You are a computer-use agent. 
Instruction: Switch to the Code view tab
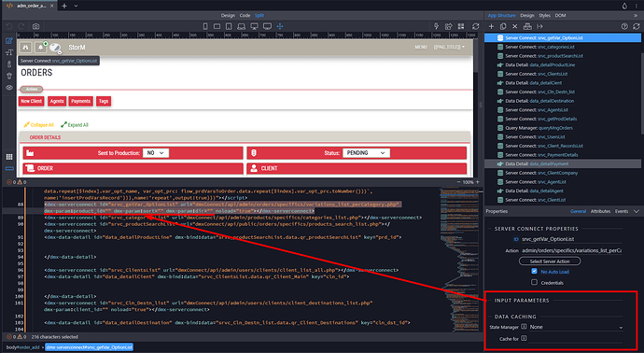coord(245,16)
